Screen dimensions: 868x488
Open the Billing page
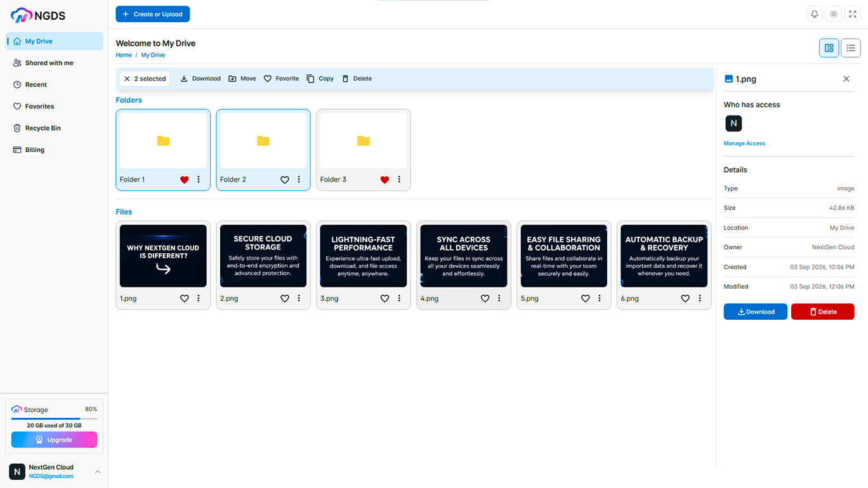click(x=55, y=150)
